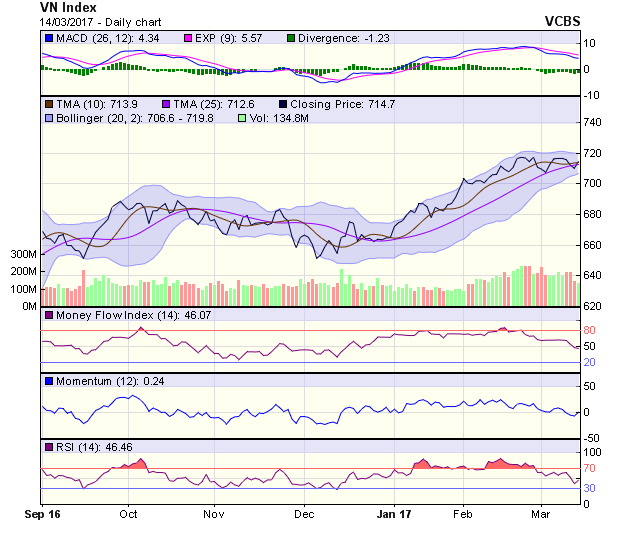Click the blue MACD legend square

click(48, 38)
